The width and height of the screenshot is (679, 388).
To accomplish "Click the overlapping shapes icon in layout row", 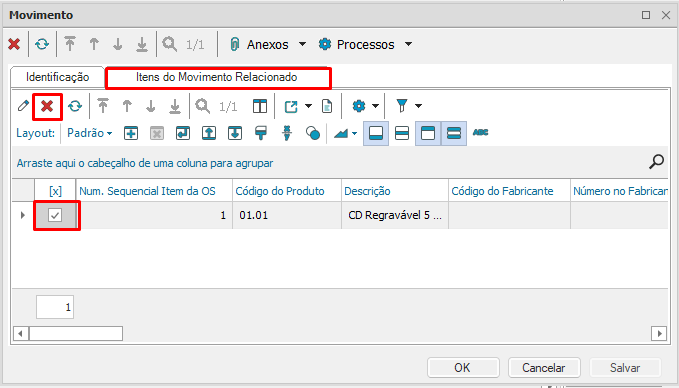I will click(x=313, y=133).
